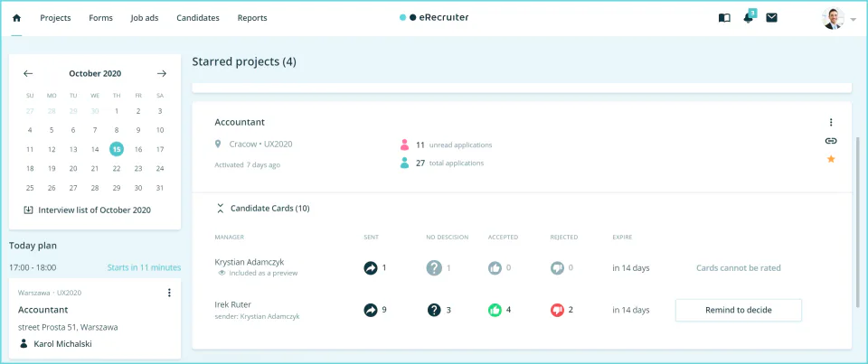Open the knowledge base book icon
Viewport: 868px width, 364px height.
pyautogui.click(x=724, y=18)
